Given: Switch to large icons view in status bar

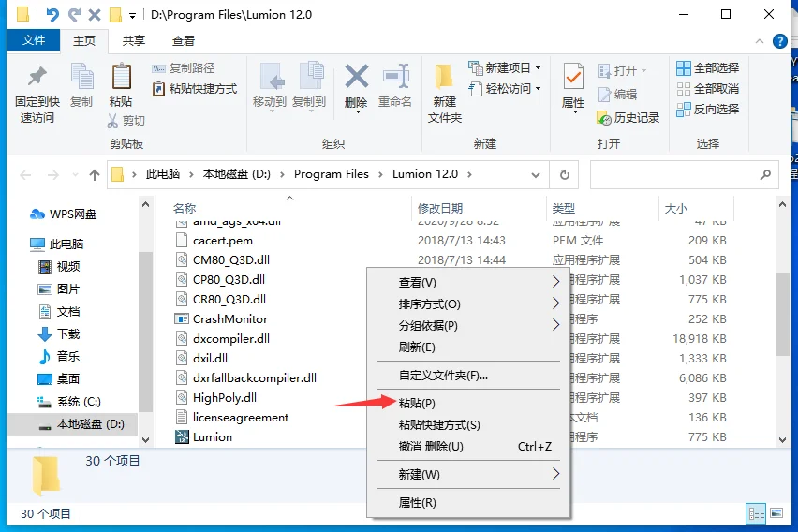Looking at the screenshot, I should tap(776, 513).
